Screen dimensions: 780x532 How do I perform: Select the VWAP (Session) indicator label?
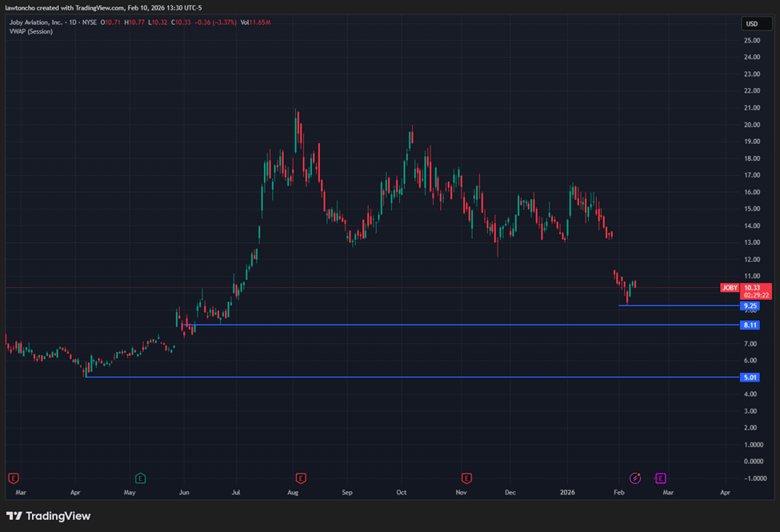click(32, 31)
